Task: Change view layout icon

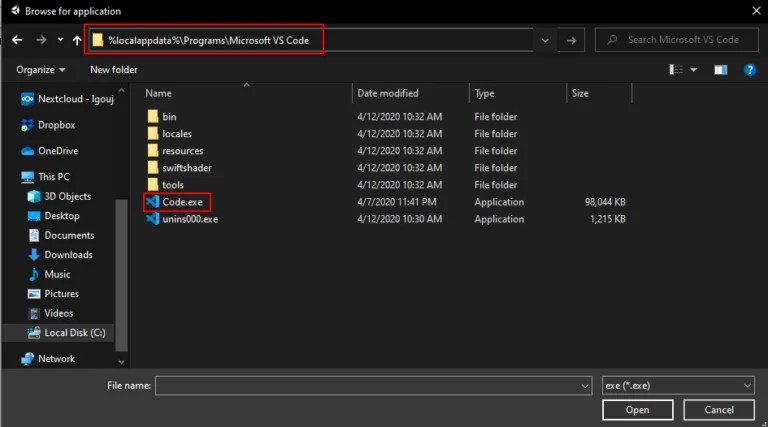Action: pos(676,70)
